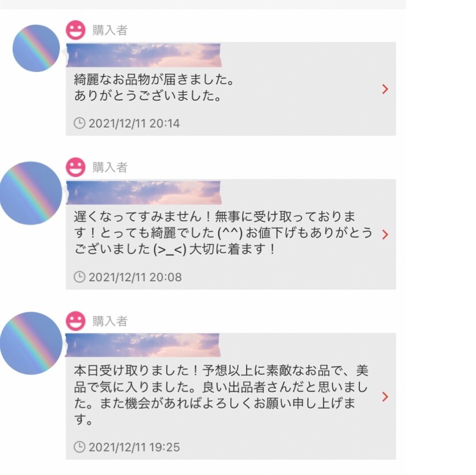Click the smiley rating icon above the 20:14 review
476x475 pixels.
(x=75, y=30)
